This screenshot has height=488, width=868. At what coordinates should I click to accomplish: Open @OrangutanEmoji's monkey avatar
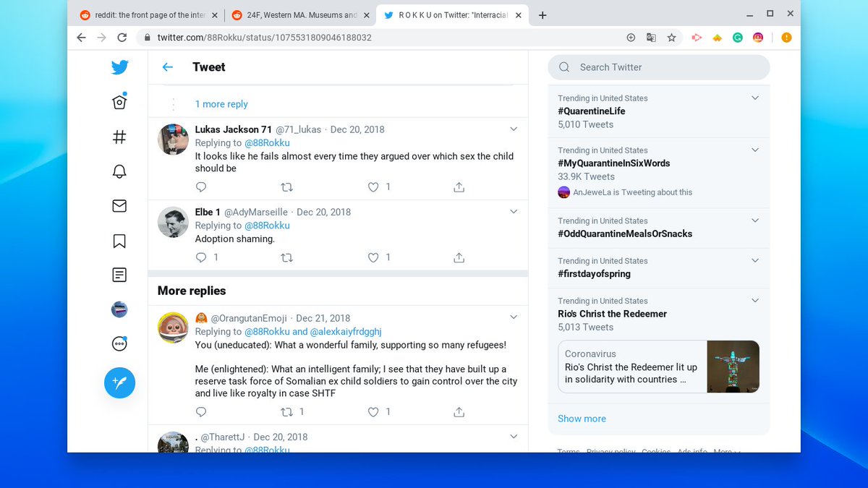point(173,328)
